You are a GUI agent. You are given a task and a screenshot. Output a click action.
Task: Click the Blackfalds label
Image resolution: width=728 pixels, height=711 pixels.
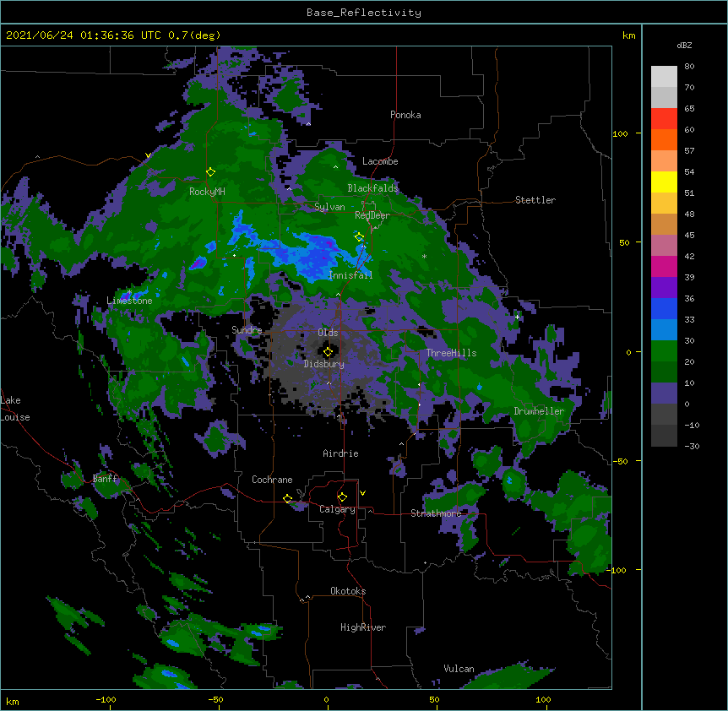coord(372,188)
